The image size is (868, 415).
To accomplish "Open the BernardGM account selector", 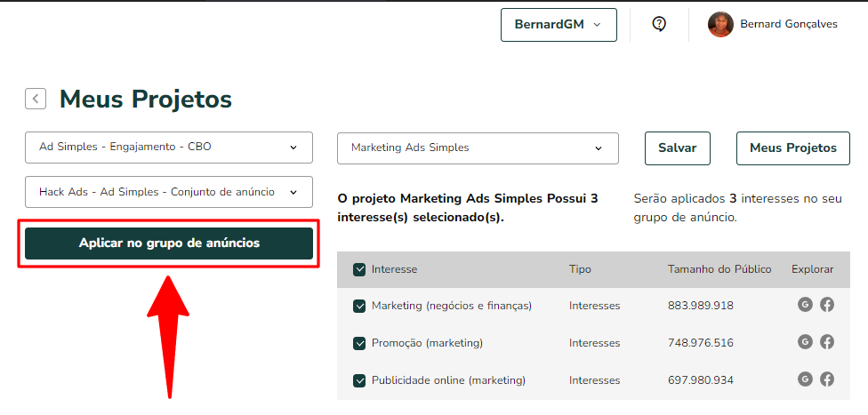I will (x=559, y=25).
